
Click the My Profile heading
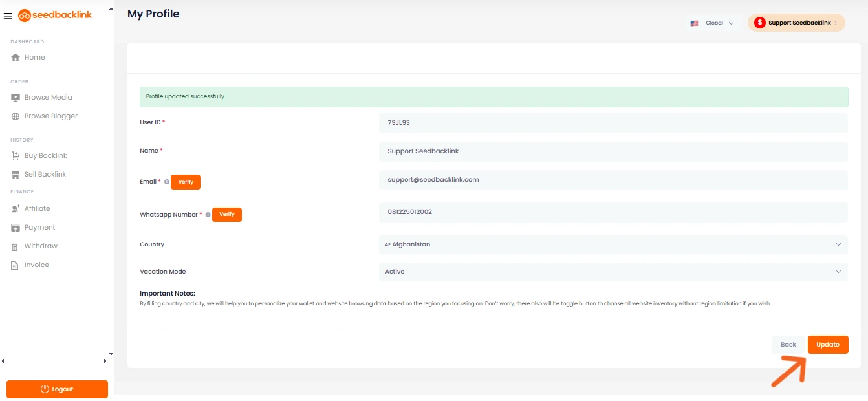tap(153, 14)
